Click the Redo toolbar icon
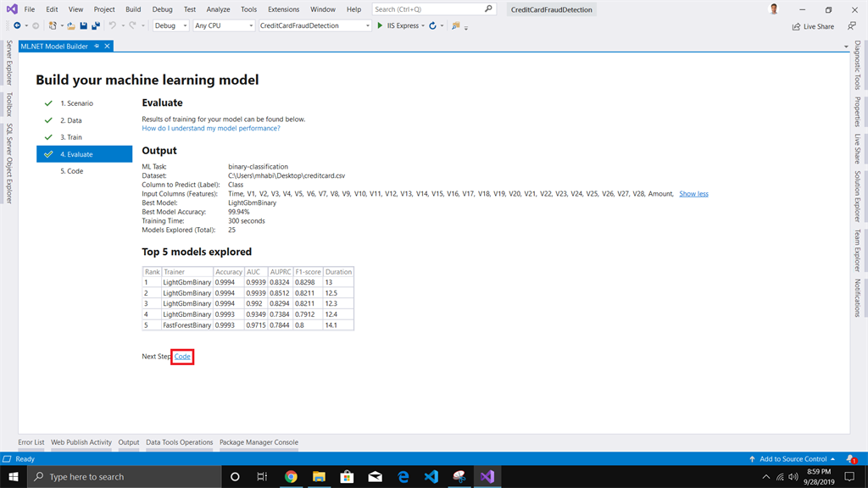The width and height of the screenshot is (868, 488). [132, 25]
